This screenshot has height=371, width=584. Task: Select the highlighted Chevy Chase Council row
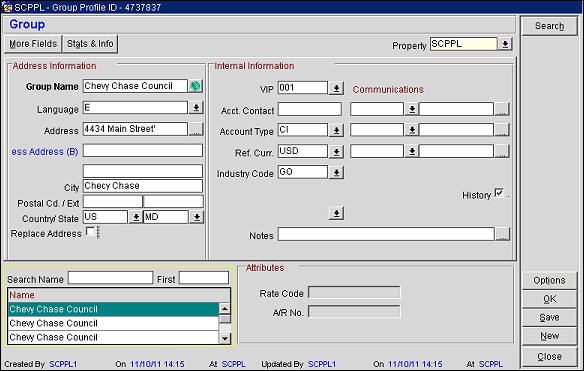click(113, 310)
